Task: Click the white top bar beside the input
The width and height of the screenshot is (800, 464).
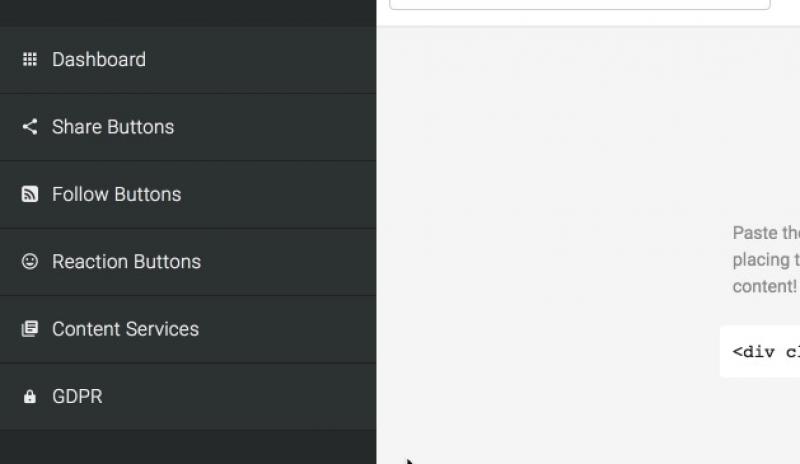Action: tap(785, 10)
